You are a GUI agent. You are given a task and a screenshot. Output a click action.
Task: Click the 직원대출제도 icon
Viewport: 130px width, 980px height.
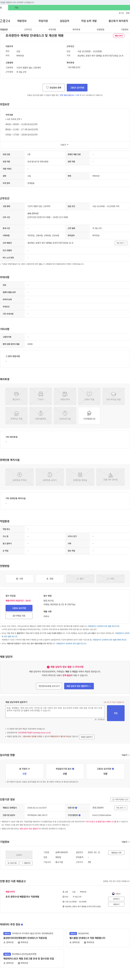(x=40, y=415)
